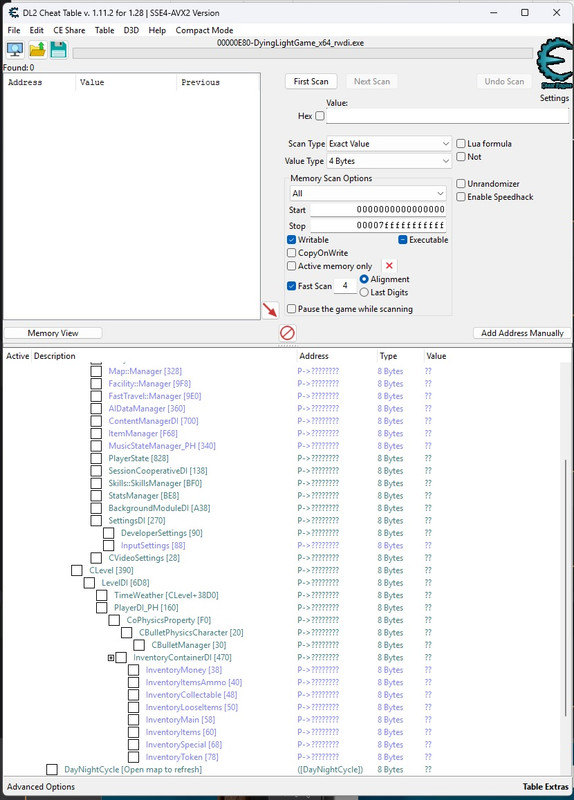Select the Alignment radio button
The width and height of the screenshot is (574, 800).
pos(364,279)
